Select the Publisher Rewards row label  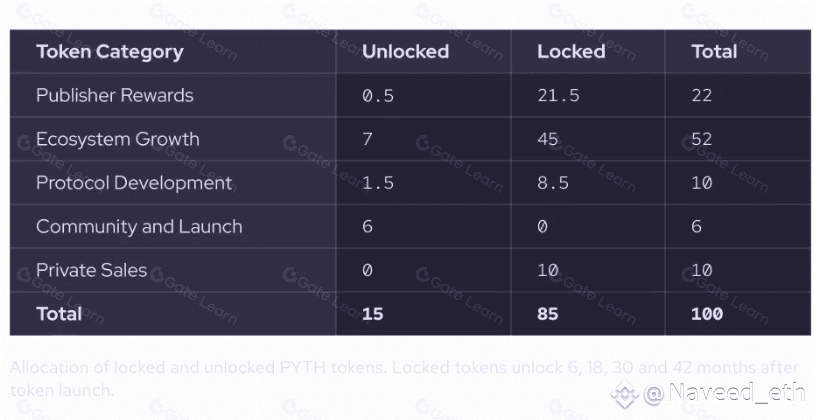[x=115, y=95]
